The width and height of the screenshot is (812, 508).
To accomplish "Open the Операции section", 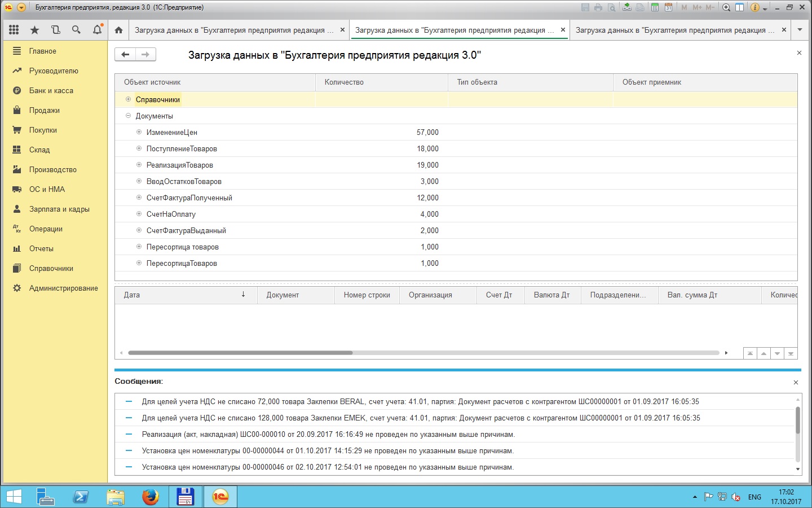I will [55, 229].
